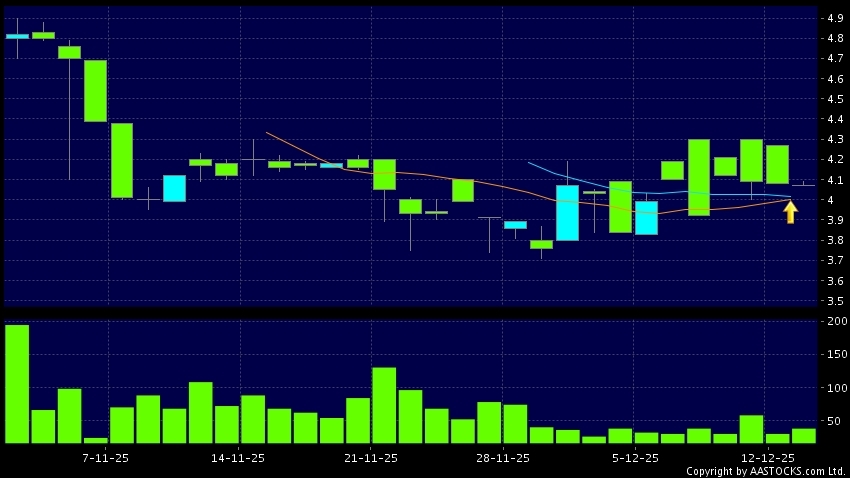Click the 21-11-25 date on axis

(370, 457)
